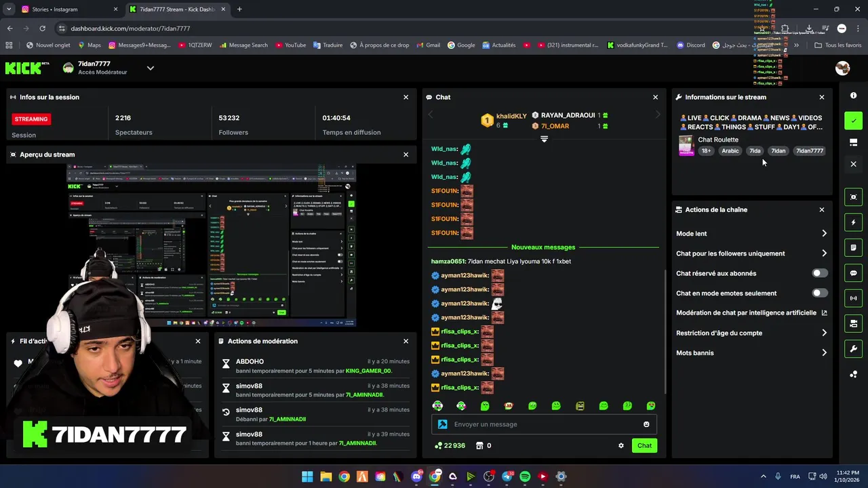
Task: Select the first headphone emote in quick row
Action: (437, 406)
